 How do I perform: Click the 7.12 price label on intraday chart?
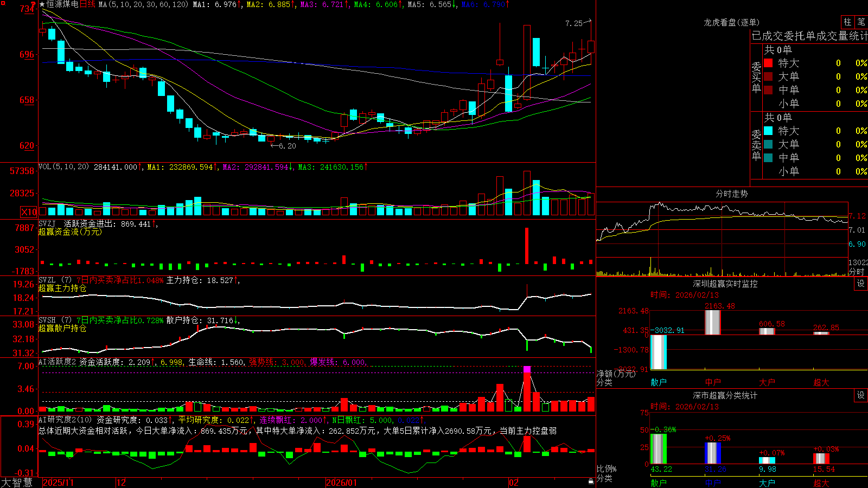[857, 216]
